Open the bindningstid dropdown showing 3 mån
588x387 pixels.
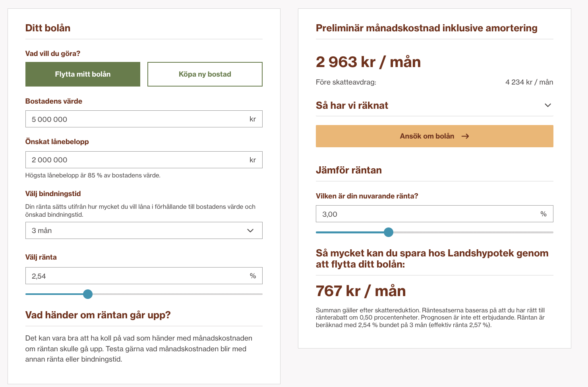click(144, 231)
